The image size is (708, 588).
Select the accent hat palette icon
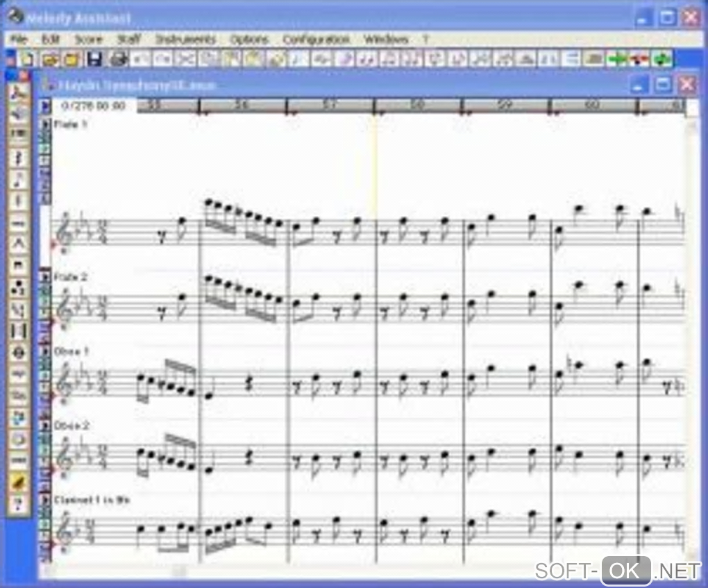[x=19, y=244]
